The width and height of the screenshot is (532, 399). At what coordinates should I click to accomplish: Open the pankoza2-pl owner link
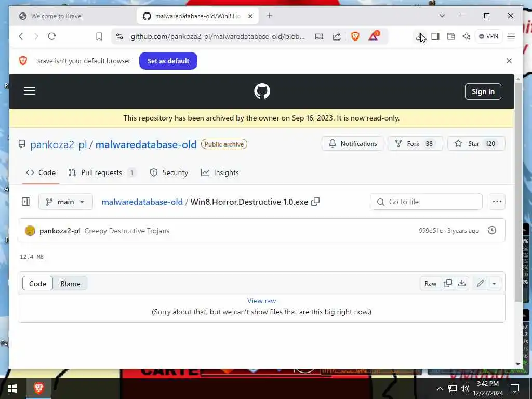pyautogui.click(x=58, y=144)
